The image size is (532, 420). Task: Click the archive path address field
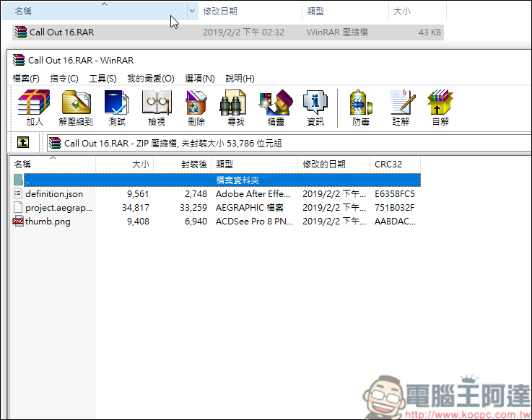289,143
